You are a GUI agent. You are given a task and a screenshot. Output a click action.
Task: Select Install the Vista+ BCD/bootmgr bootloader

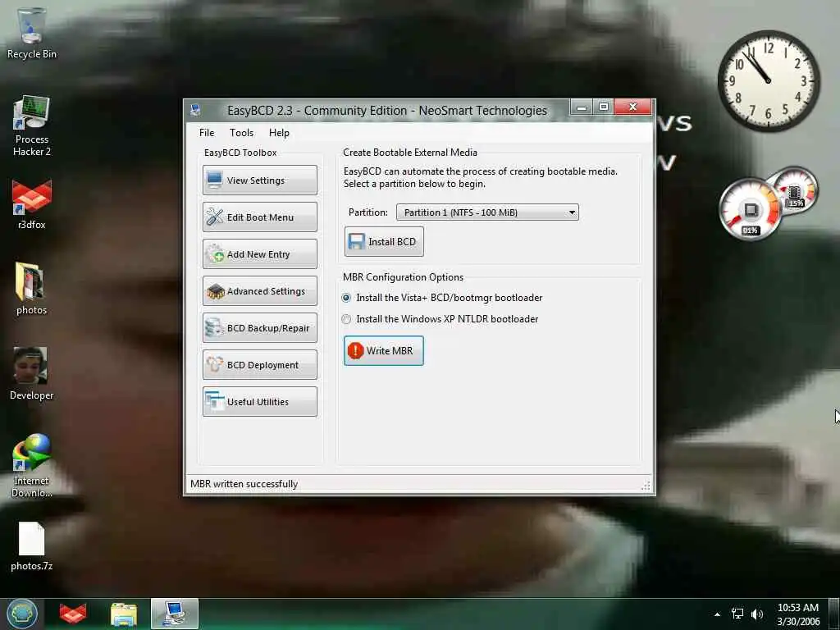(x=442, y=297)
